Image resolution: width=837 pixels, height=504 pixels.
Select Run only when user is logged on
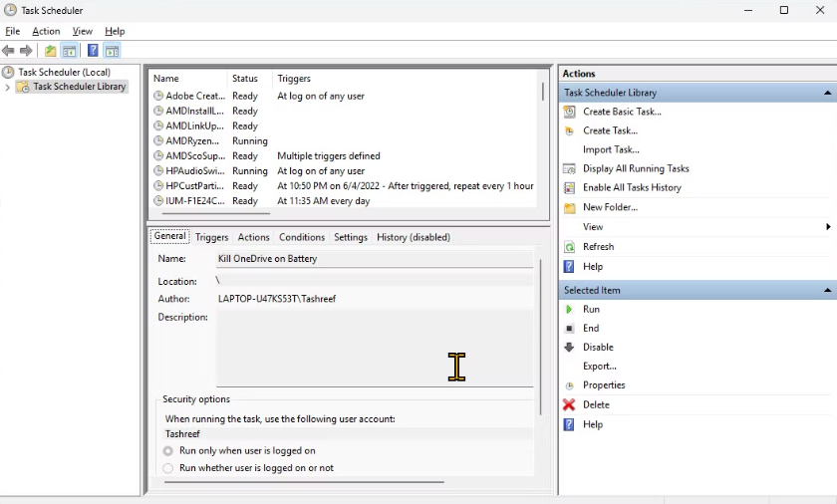[x=168, y=451]
